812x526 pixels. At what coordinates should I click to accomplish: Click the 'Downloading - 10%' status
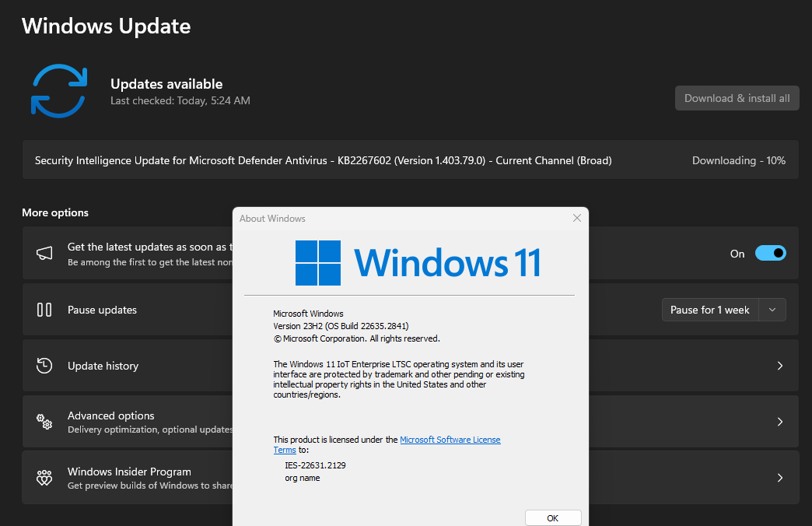[x=738, y=160]
